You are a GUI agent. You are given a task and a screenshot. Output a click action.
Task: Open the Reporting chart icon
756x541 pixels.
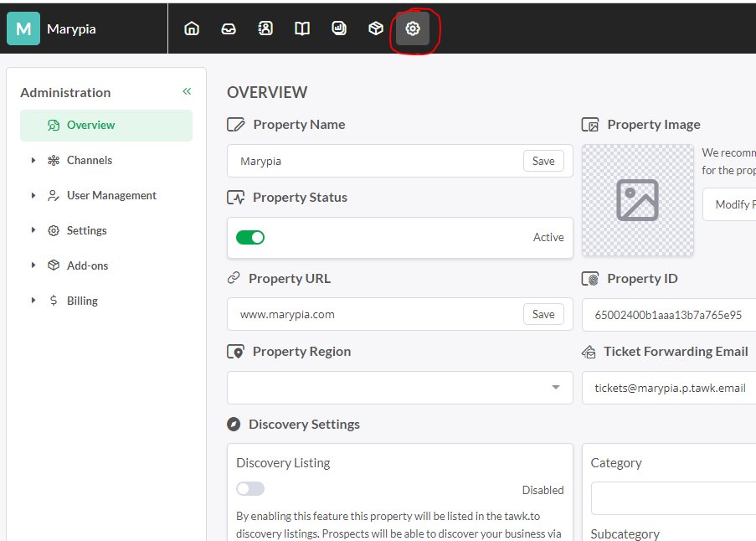coord(339,28)
